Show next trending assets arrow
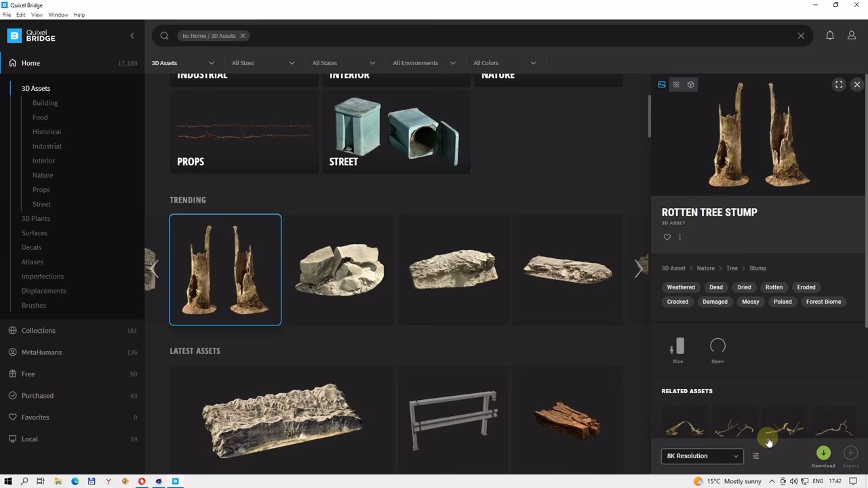Viewport: 868px width, 488px height. pos(639,269)
